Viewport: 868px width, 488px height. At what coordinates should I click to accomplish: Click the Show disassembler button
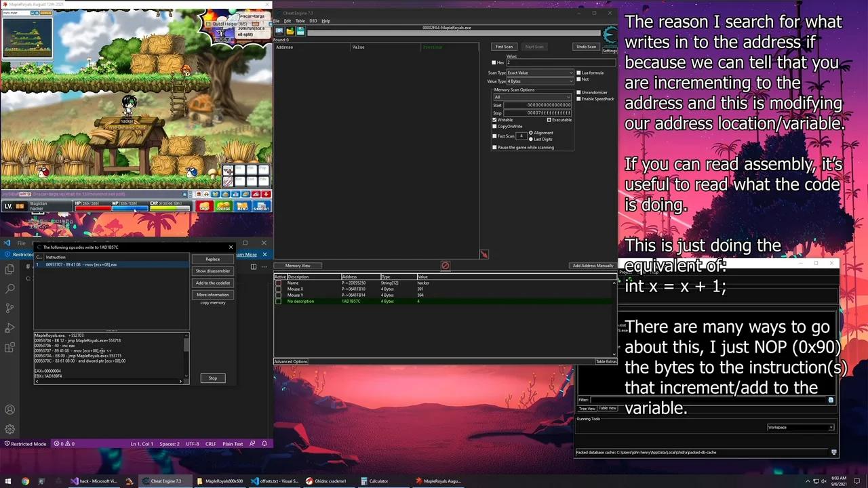(x=212, y=270)
